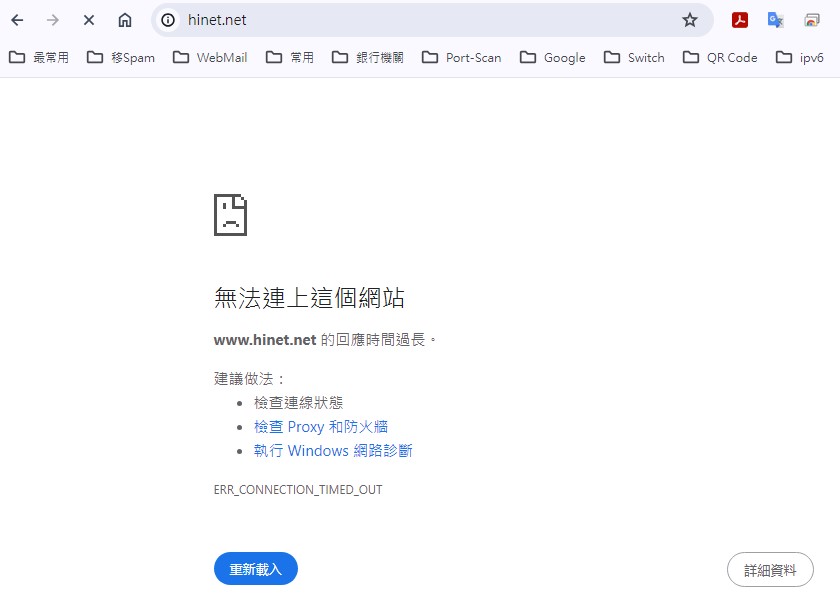This screenshot has height=609, width=840.
Task: Click the 詳細資料 details button
Action: click(x=770, y=570)
